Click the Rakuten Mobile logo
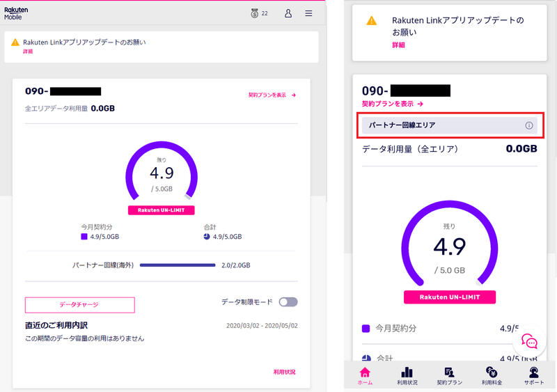This screenshot has height=392, width=557. 16,13
